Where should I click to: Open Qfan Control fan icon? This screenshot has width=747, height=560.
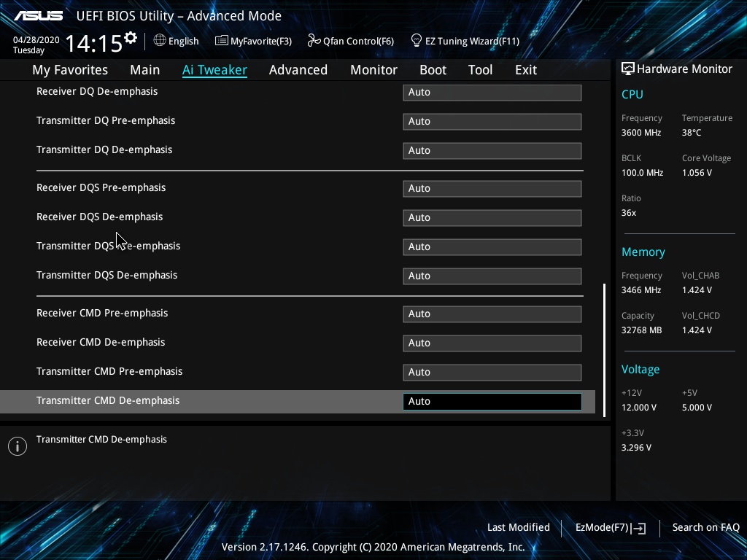(314, 41)
